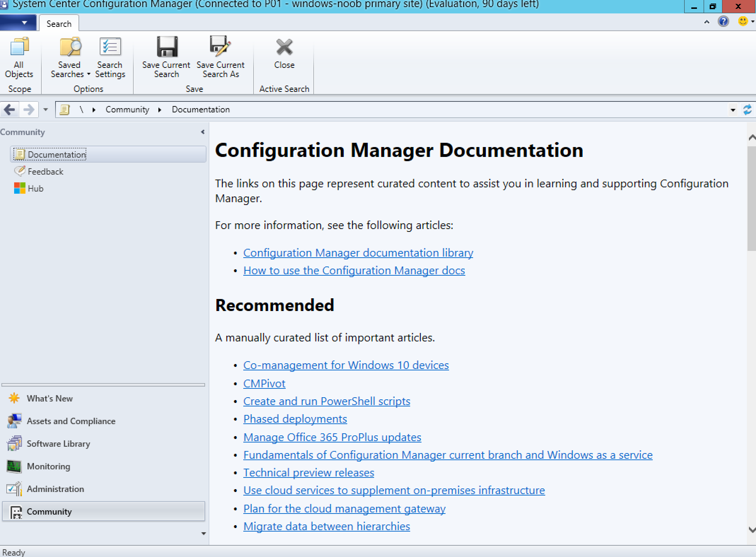
Task: Collapse the Community navigation pane arrow
Action: (x=203, y=132)
